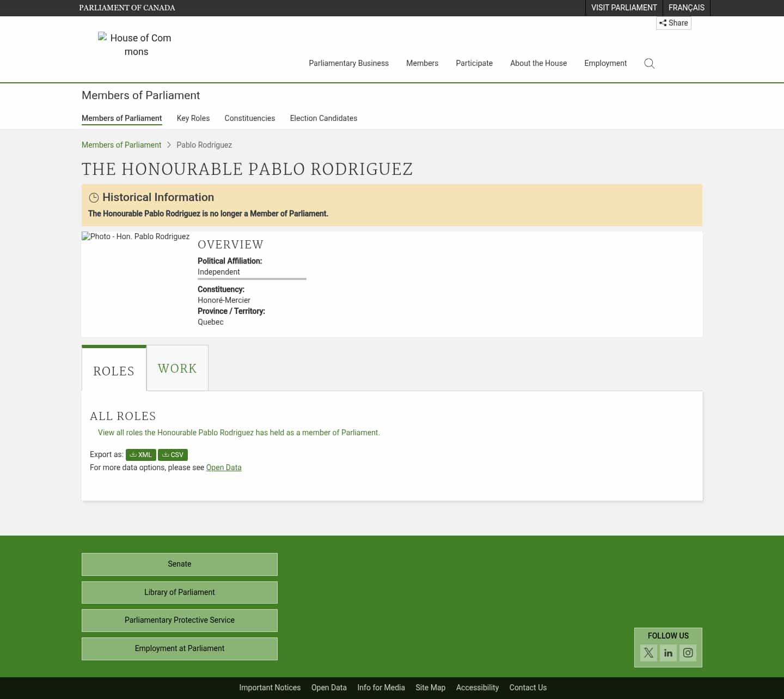The height and width of the screenshot is (699, 784).
Task: Click the Members of Parliament breadcrumb link
Action: 121,145
